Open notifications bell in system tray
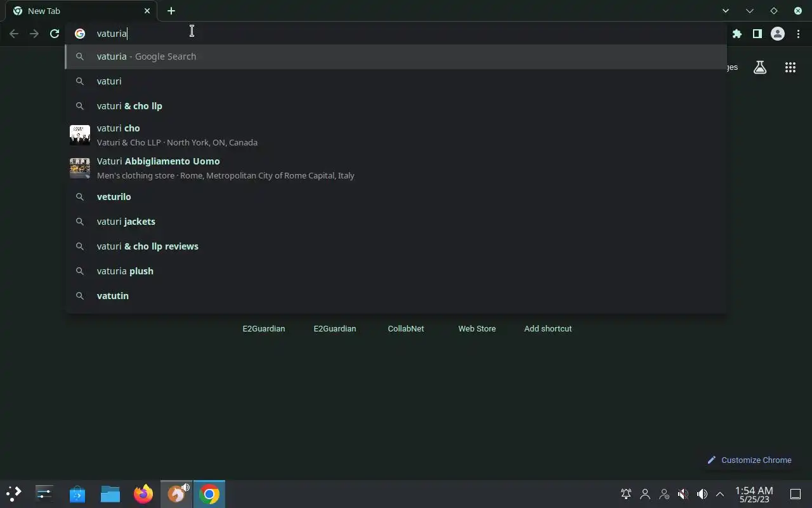812x508 pixels. coord(626,493)
